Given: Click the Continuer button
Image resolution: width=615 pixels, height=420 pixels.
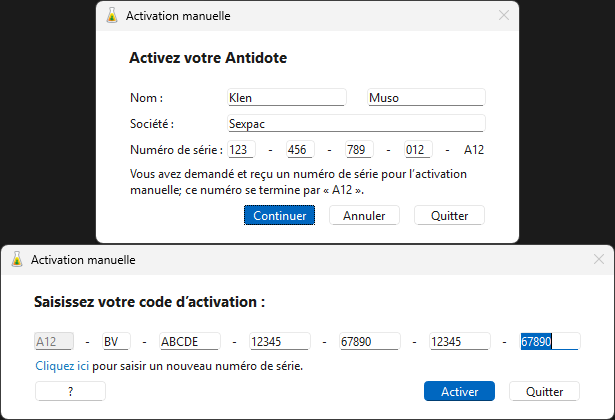Looking at the screenshot, I should click(279, 215).
